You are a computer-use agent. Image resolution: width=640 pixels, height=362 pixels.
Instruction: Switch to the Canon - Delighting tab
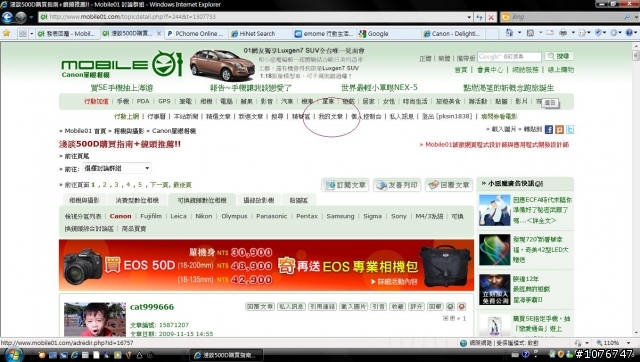click(x=452, y=34)
